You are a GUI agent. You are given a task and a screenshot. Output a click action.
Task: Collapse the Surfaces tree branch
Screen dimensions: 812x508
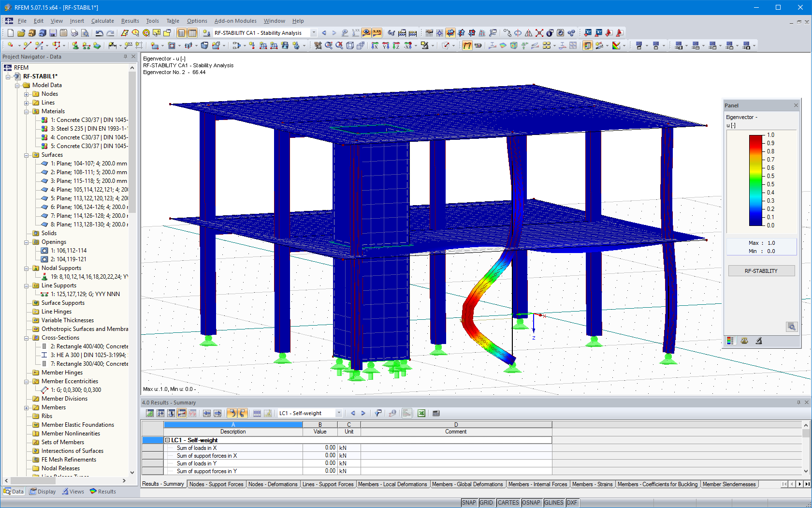[x=27, y=155]
